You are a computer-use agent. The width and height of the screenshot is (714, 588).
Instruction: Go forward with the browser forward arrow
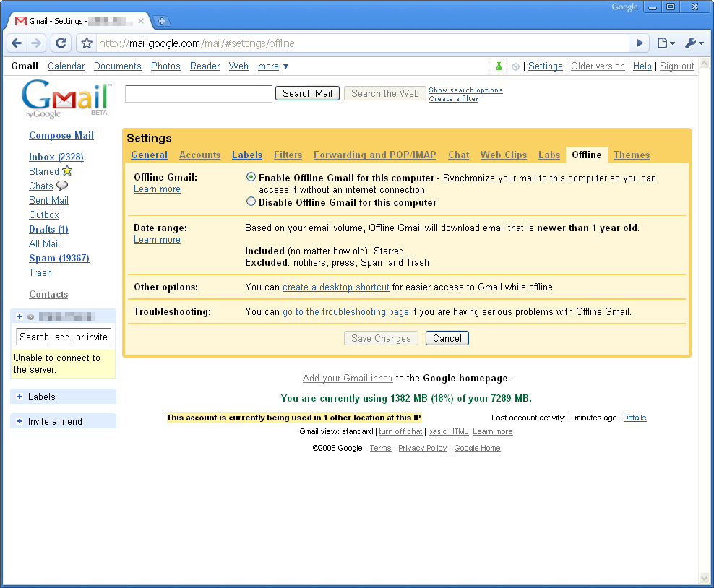coord(36,43)
